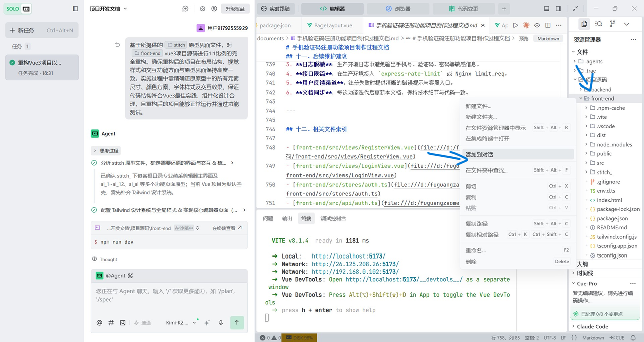This screenshot has height=342, width=644.
Task: Open the search icon in the right panel
Action: (598, 24)
